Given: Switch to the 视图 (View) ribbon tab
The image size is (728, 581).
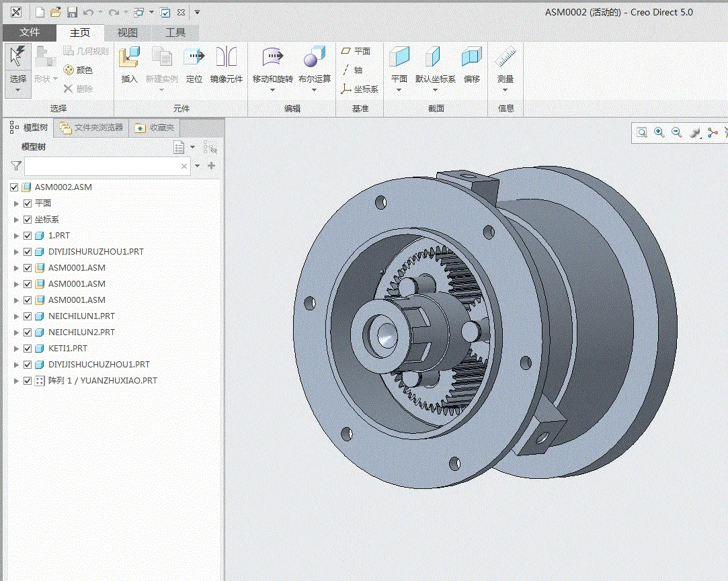Looking at the screenshot, I should tap(127, 32).
